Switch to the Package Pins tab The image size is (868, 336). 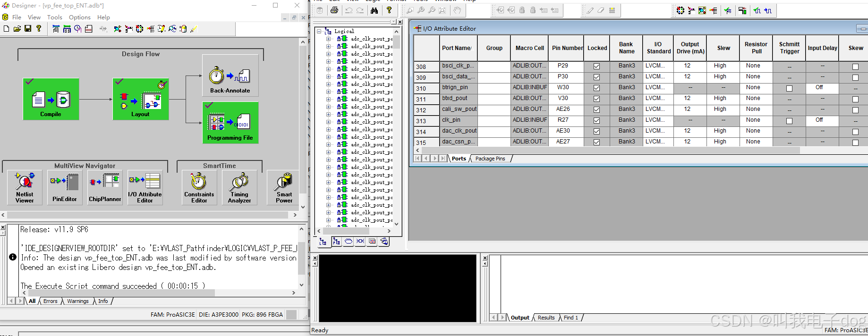point(490,159)
